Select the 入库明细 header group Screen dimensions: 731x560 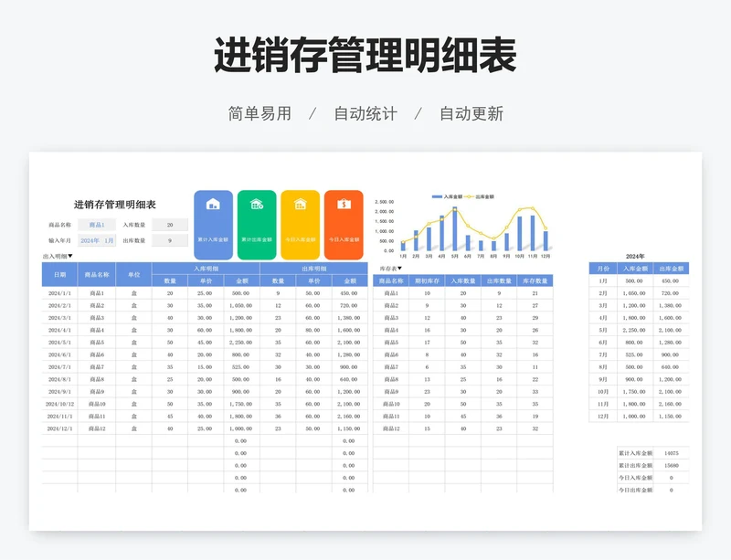point(206,269)
